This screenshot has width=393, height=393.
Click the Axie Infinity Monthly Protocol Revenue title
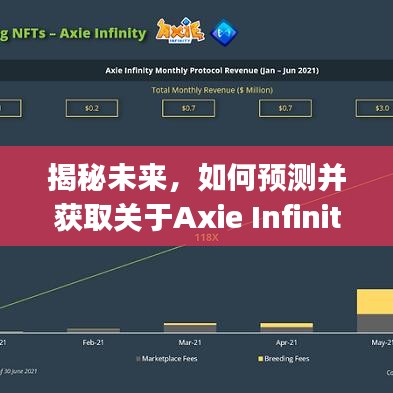(212, 70)
